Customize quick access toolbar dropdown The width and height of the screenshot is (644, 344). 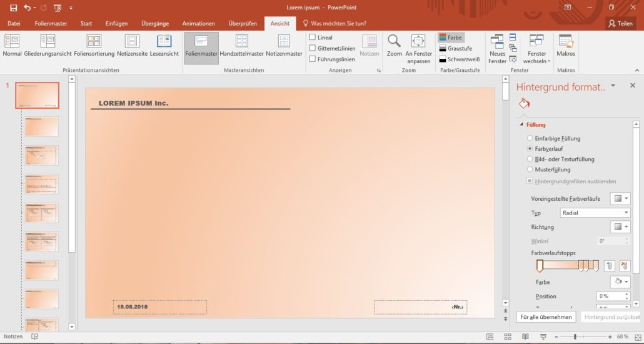tap(71, 8)
